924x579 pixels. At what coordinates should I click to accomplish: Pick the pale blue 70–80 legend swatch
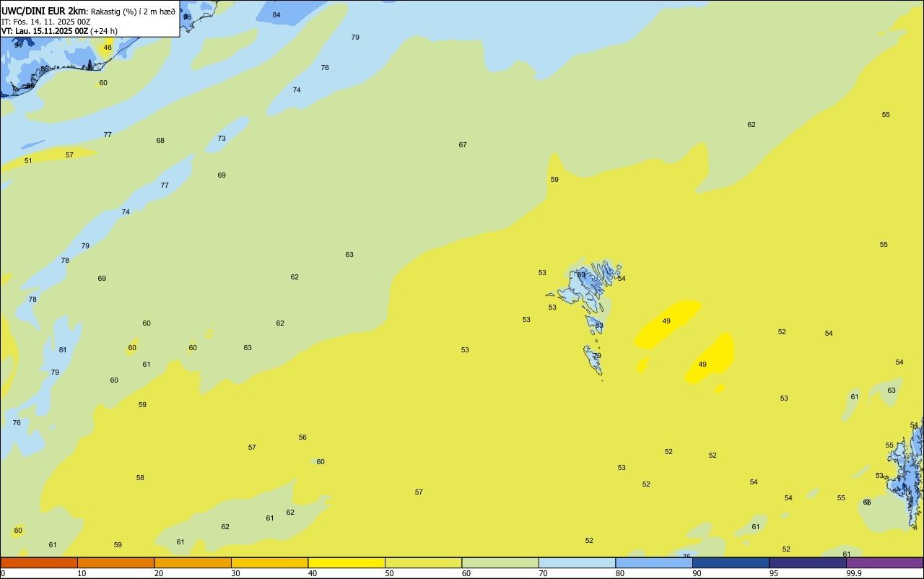577,562
